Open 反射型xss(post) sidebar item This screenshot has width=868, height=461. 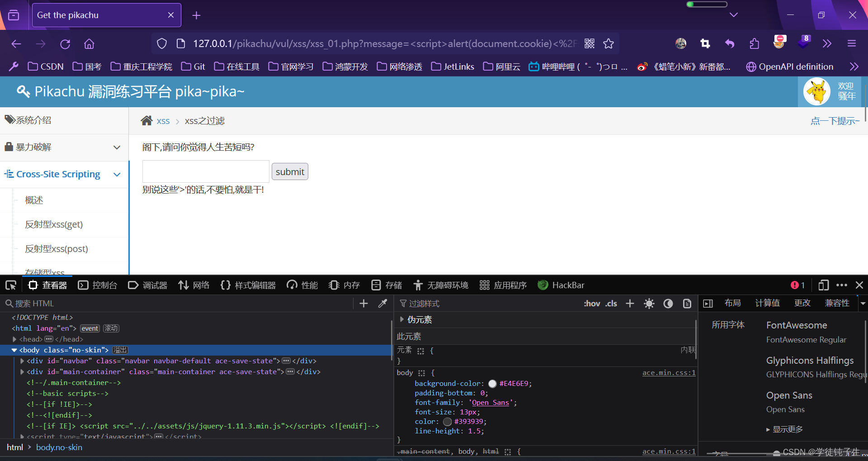pyautogui.click(x=57, y=249)
